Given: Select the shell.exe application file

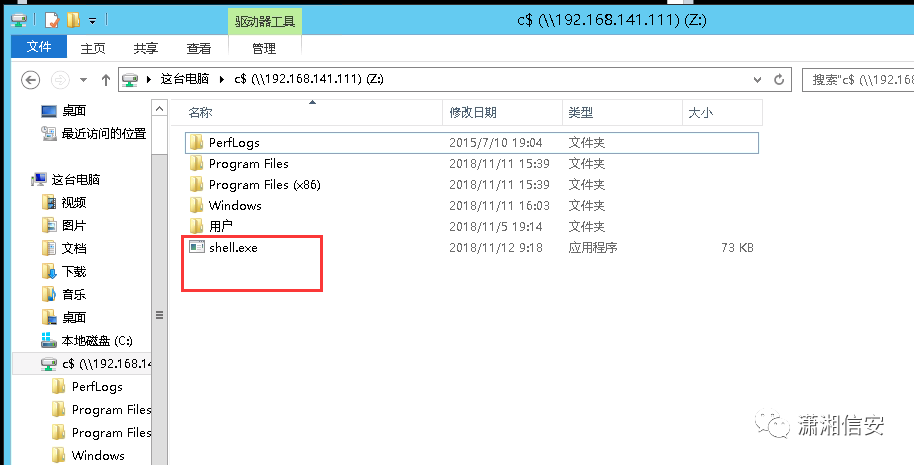Looking at the screenshot, I should point(233,248).
